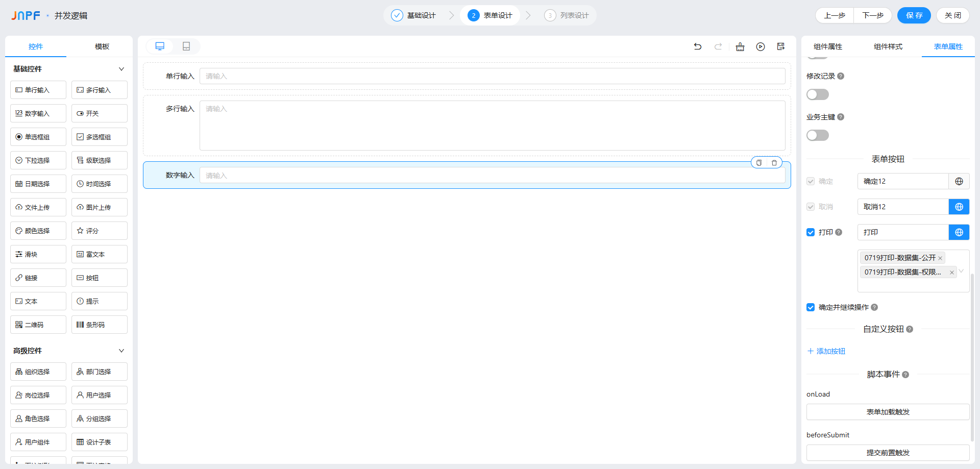This screenshot has width=980, height=469.
Task: Add the 条形码 control
Action: (100, 325)
